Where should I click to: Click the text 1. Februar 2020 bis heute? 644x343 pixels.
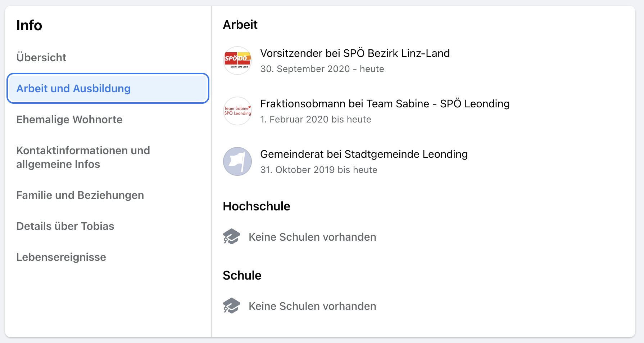pos(316,119)
